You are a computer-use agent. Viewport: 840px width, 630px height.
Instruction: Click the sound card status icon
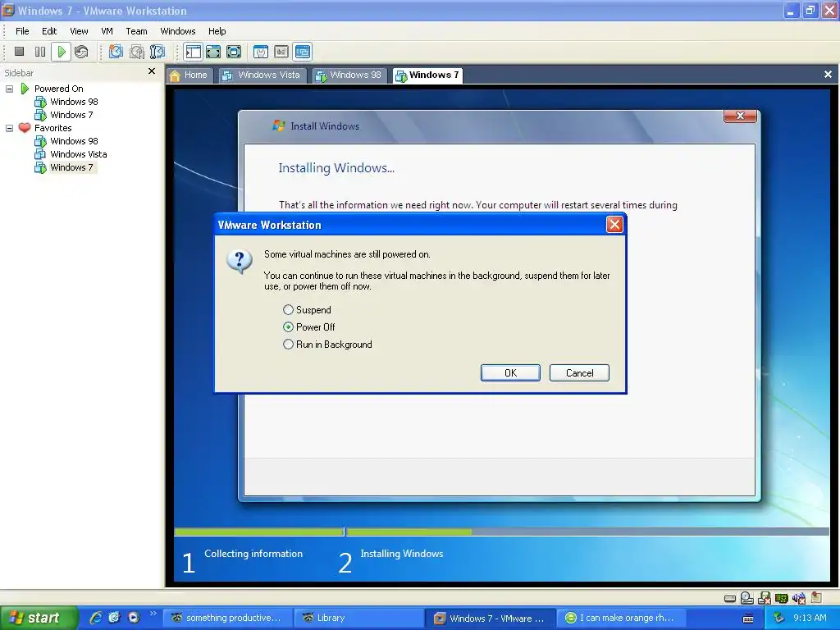click(x=799, y=598)
